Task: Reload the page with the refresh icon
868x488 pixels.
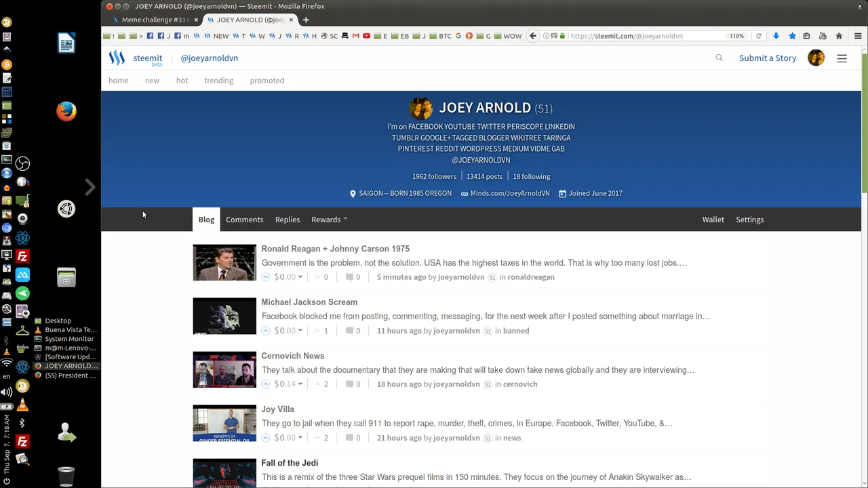Action: coord(759,36)
